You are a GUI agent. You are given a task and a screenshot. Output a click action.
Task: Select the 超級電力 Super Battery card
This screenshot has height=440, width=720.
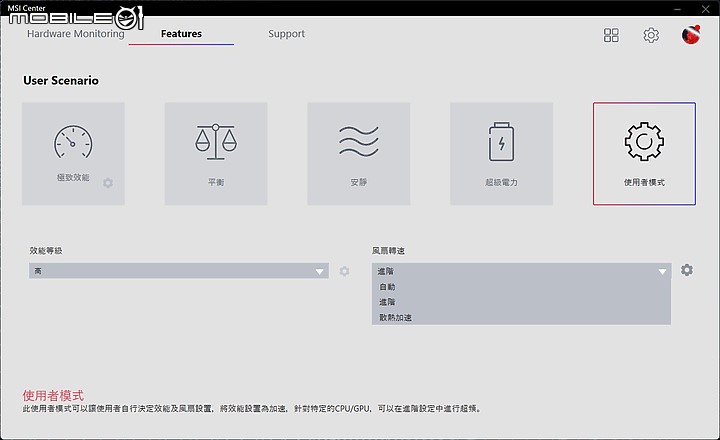point(501,153)
